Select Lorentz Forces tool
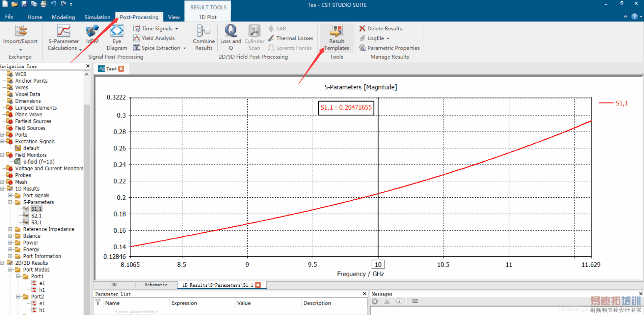 click(290, 48)
